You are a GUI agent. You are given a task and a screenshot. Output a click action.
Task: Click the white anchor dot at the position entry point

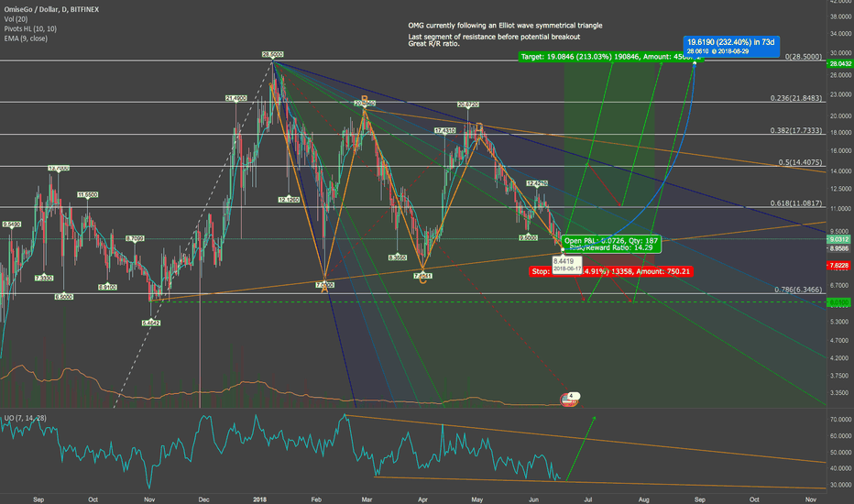[563, 250]
